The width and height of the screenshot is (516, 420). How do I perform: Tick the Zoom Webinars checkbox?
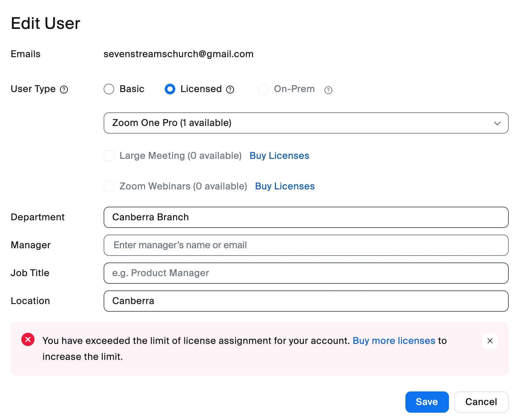tap(109, 186)
